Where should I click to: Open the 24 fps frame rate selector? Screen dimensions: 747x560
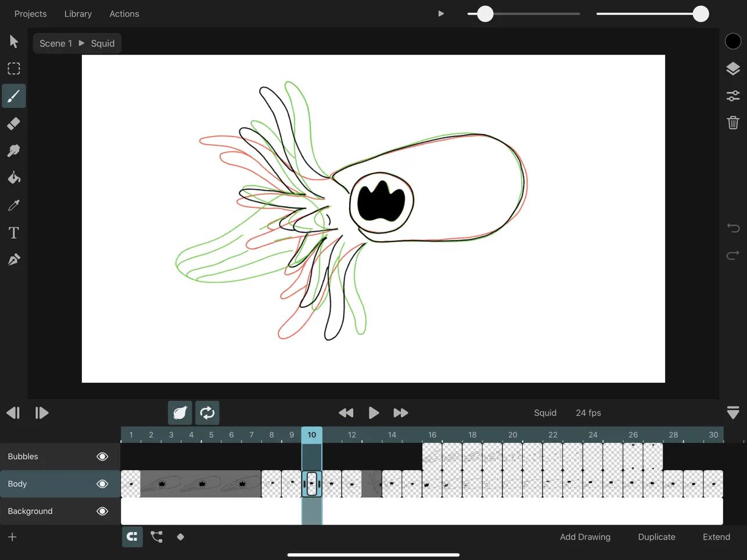588,412
